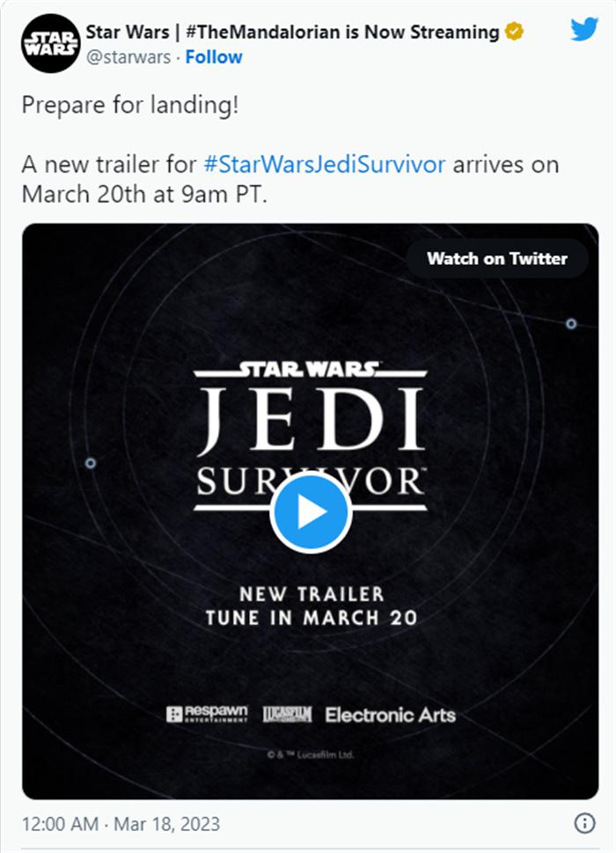Click the orbit dot at video left side
The width and height of the screenshot is (616, 853).
91,463
